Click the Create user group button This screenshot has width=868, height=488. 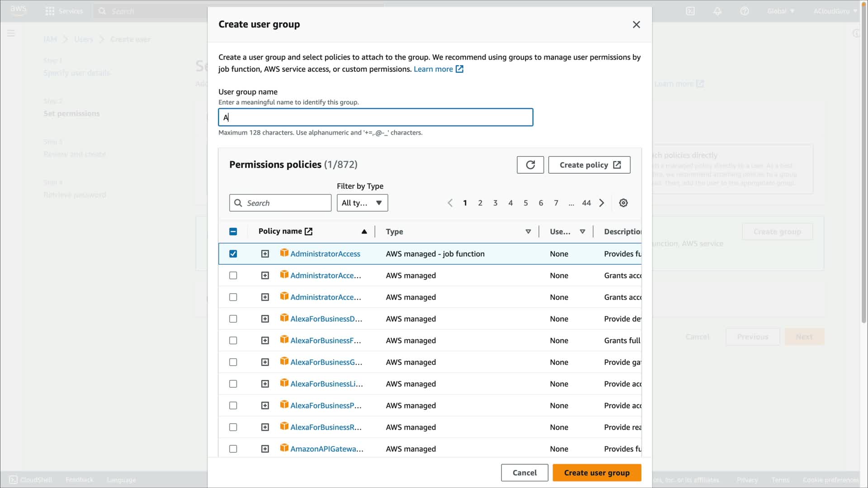(597, 473)
